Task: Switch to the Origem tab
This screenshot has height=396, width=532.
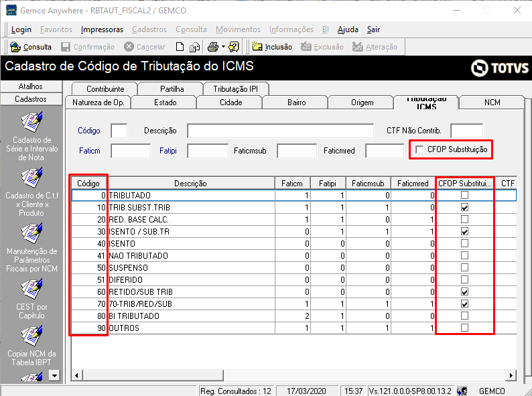Action: click(362, 103)
